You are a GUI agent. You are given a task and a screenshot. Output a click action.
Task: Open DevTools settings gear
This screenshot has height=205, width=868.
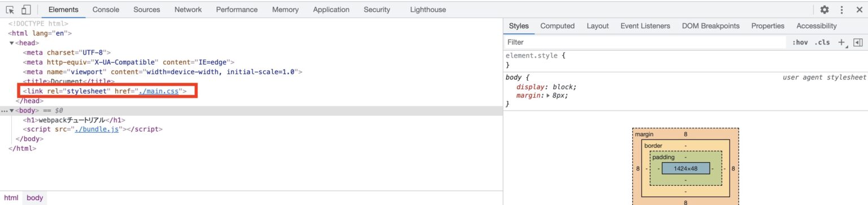pyautogui.click(x=824, y=10)
